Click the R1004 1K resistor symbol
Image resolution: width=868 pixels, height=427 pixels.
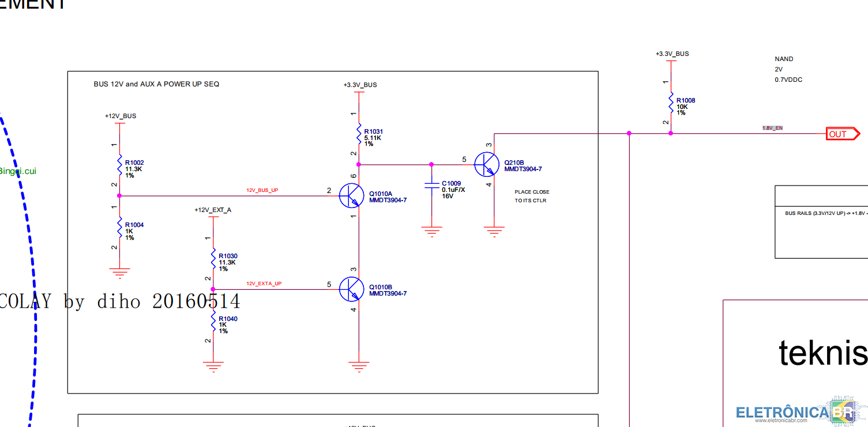click(119, 227)
